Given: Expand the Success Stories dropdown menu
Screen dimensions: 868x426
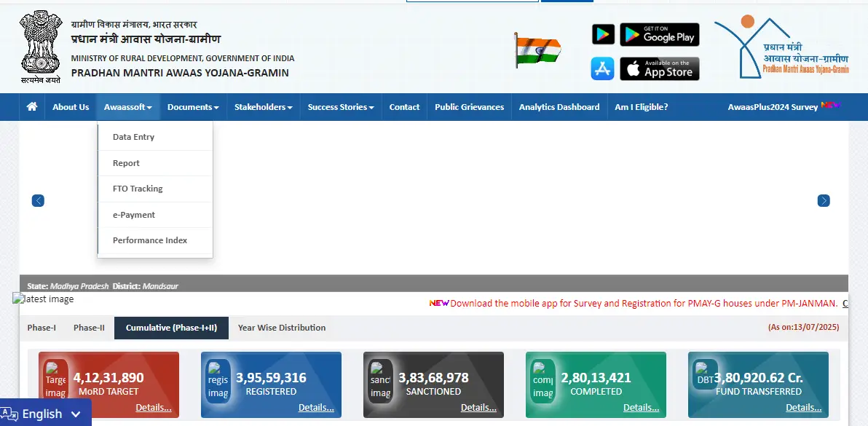Looking at the screenshot, I should (341, 107).
